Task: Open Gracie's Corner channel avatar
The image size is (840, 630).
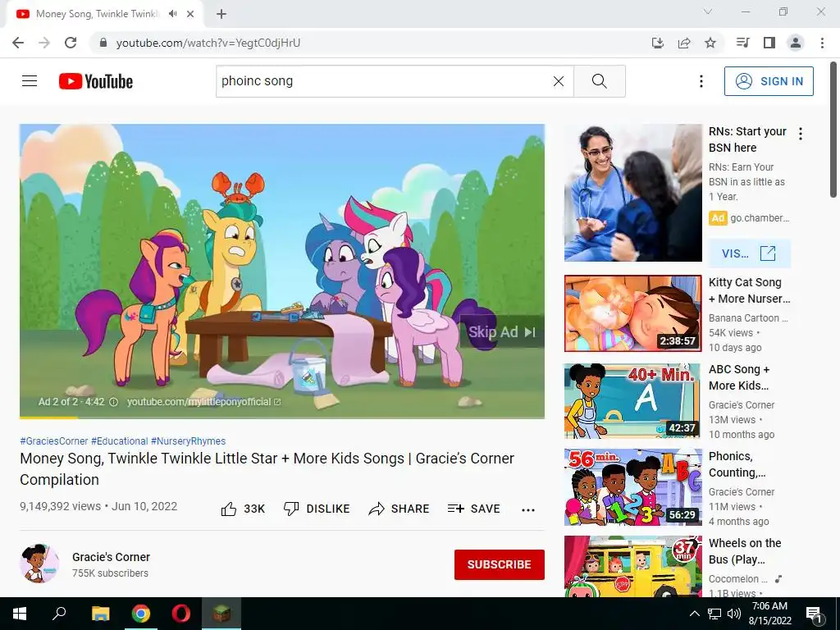Action: pos(39,564)
